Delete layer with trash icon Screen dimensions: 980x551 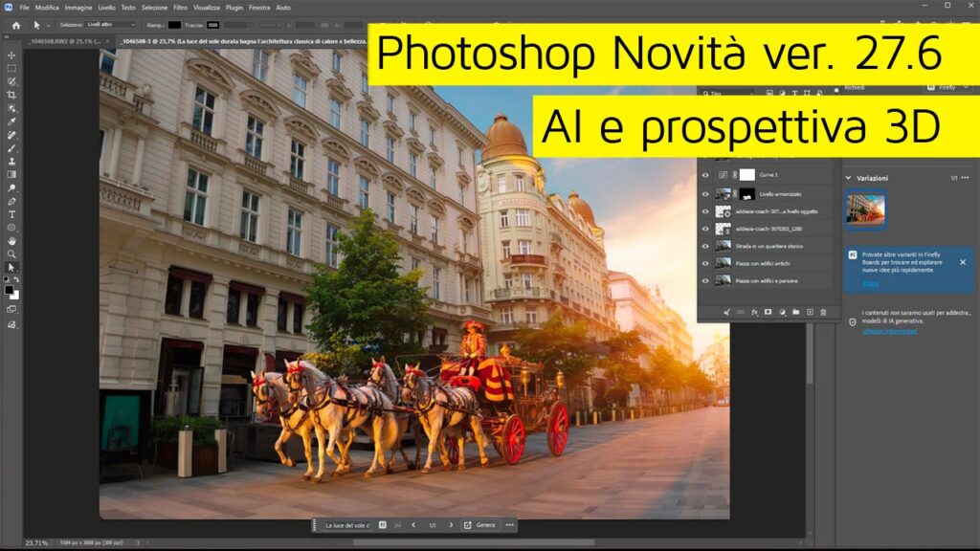click(x=823, y=312)
